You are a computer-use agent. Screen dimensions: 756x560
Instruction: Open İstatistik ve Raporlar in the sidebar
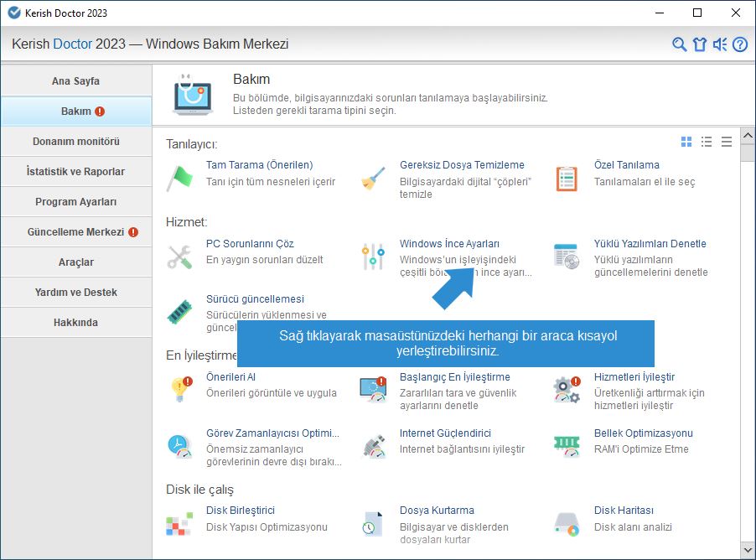click(x=76, y=172)
